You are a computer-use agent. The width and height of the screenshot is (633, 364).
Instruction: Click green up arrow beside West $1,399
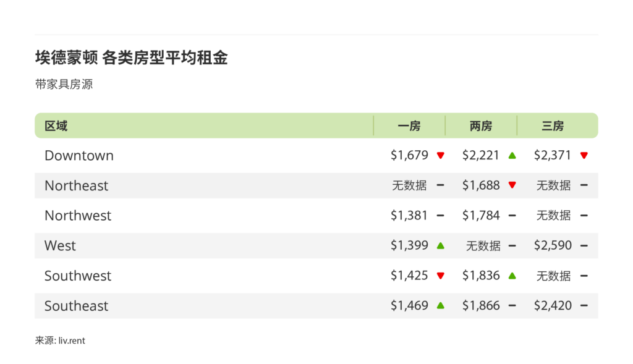(x=440, y=245)
